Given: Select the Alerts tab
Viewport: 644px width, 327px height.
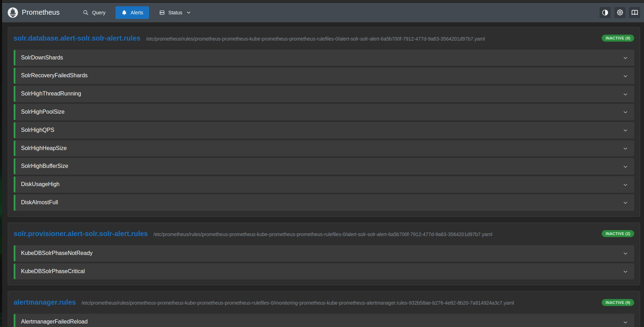Looking at the screenshot, I should pyautogui.click(x=132, y=13).
